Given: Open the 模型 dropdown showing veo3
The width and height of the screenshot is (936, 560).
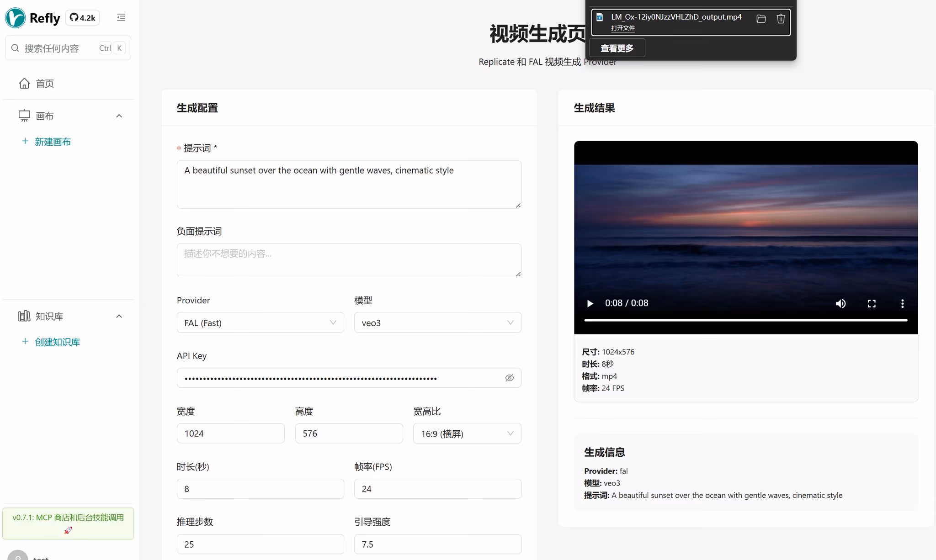Looking at the screenshot, I should pyautogui.click(x=437, y=322).
